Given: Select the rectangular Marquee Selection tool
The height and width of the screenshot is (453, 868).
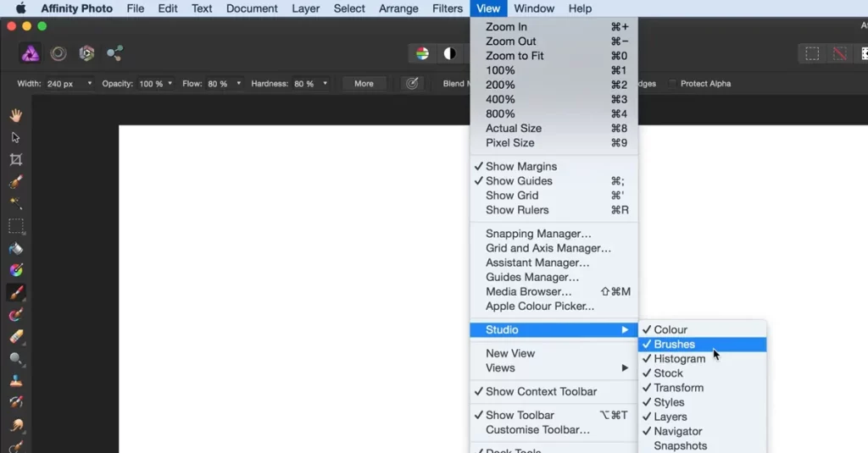Looking at the screenshot, I should point(15,226).
